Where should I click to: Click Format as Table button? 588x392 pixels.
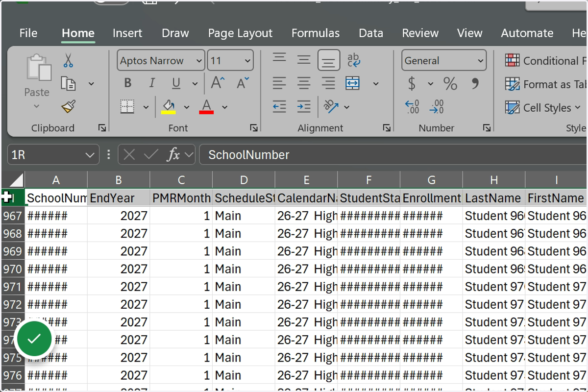[x=545, y=84]
